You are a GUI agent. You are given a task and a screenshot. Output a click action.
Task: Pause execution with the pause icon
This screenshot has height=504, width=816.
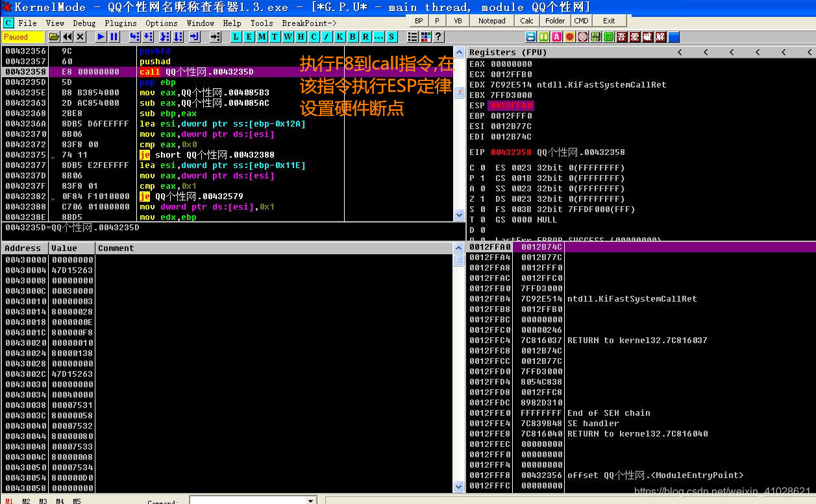[x=114, y=37]
